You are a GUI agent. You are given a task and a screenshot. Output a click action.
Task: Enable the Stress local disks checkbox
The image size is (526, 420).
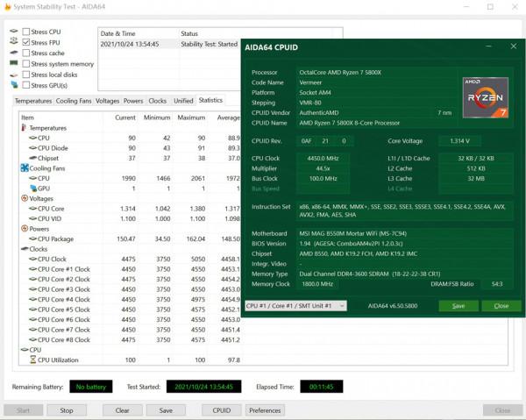click(25, 75)
